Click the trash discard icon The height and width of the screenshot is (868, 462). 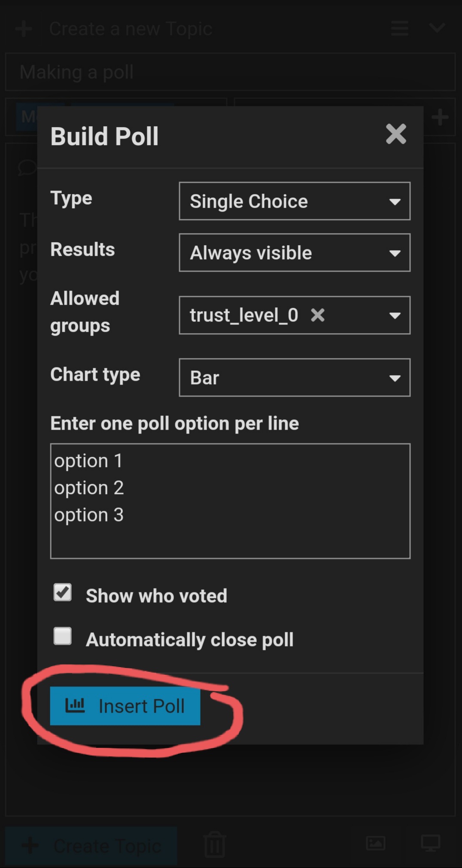[215, 844]
